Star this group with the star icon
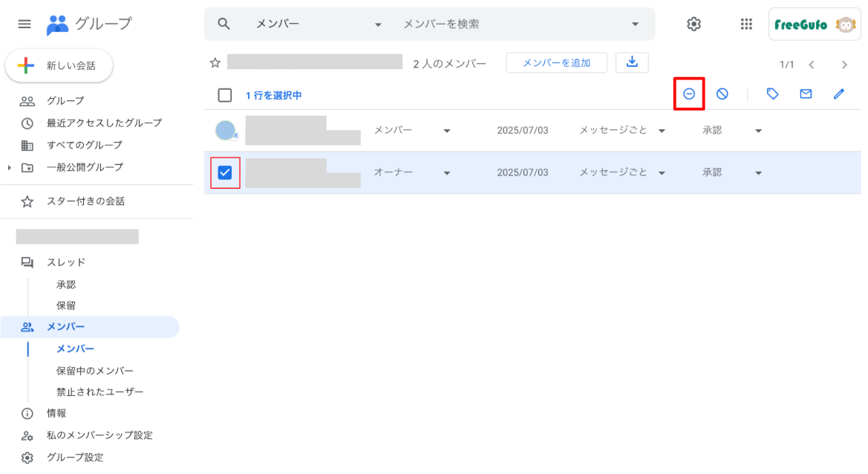Screen dimensions: 868x474 click(x=215, y=63)
